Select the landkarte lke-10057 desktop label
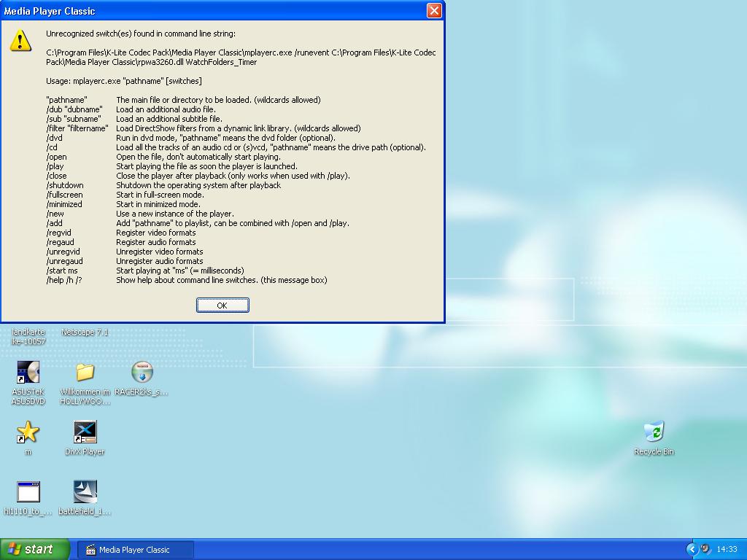The image size is (747, 560). [x=28, y=337]
